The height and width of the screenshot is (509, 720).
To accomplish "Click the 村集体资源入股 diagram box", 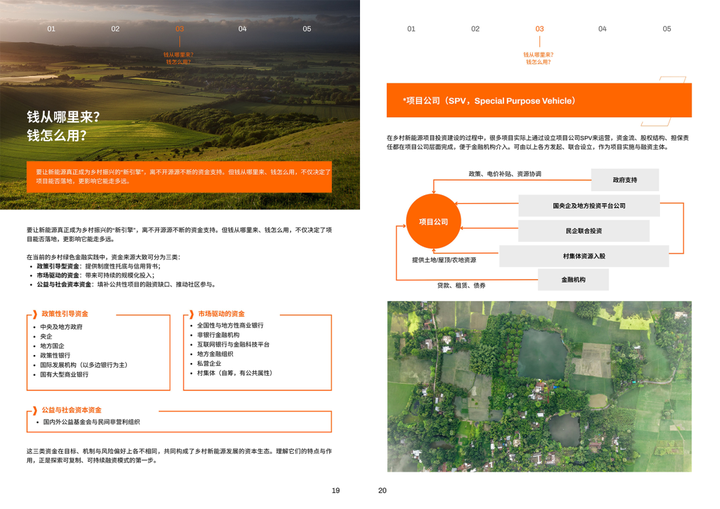I will [x=584, y=256].
